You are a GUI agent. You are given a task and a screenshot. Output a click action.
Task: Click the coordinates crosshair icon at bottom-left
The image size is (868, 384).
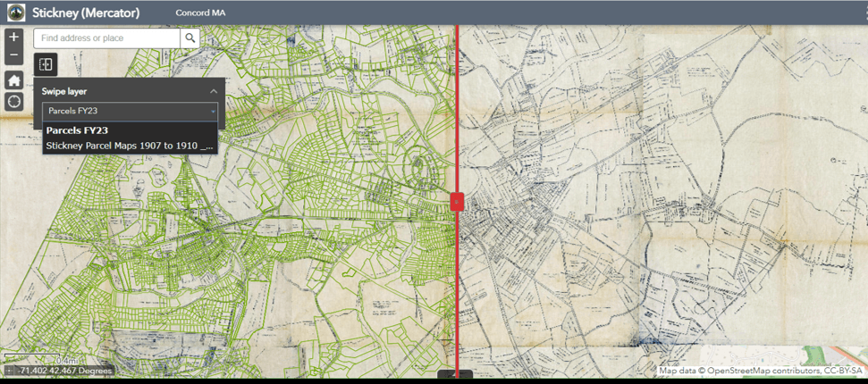point(9,371)
